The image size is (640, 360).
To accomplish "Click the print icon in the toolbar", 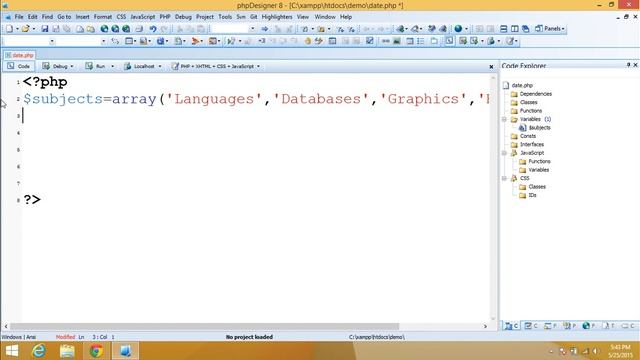I will click(x=139, y=29).
